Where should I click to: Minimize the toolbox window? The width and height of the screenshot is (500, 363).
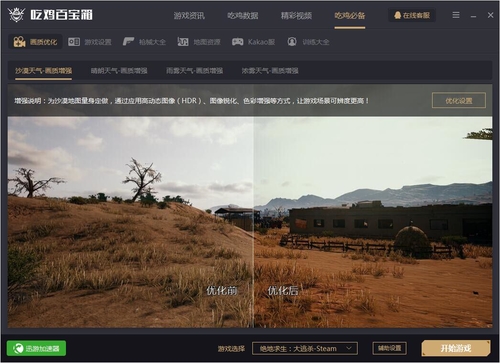pyautogui.click(x=473, y=16)
